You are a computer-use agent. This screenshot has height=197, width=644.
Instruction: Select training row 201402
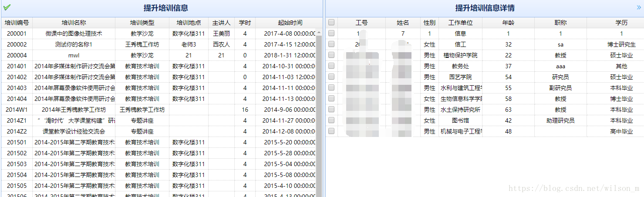158,77
